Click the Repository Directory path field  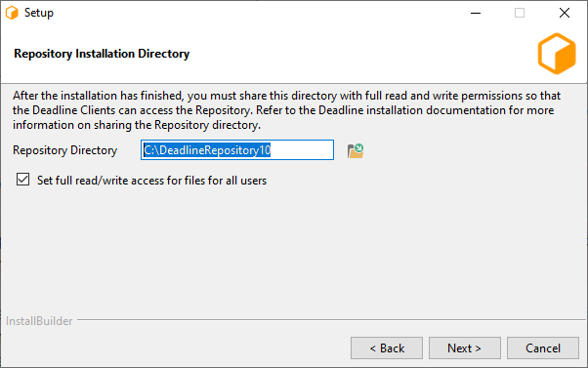tap(237, 150)
